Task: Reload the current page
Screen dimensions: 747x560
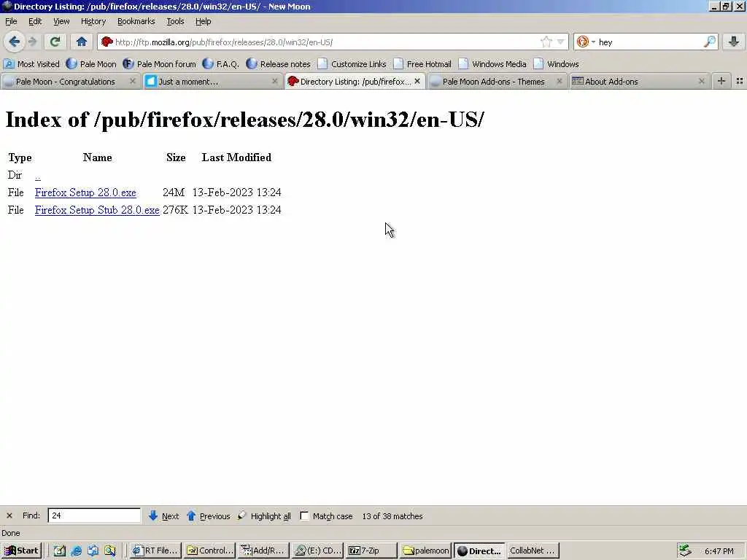Action: point(55,42)
